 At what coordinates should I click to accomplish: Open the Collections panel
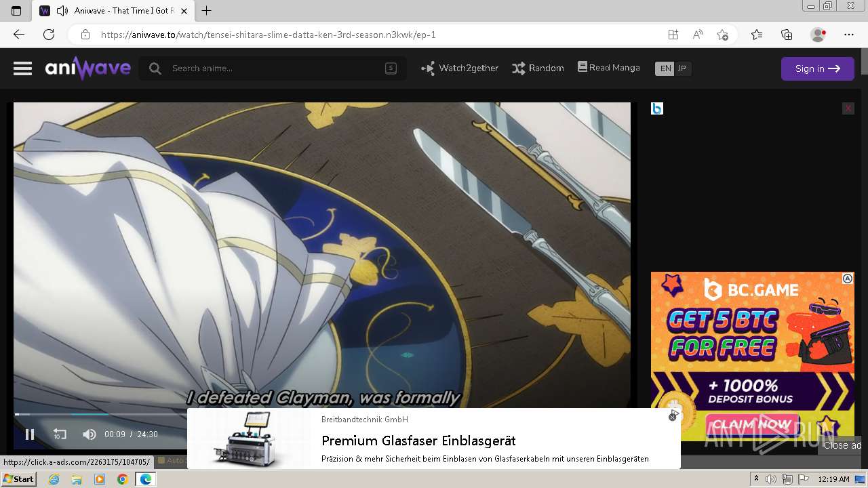[x=787, y=35]
